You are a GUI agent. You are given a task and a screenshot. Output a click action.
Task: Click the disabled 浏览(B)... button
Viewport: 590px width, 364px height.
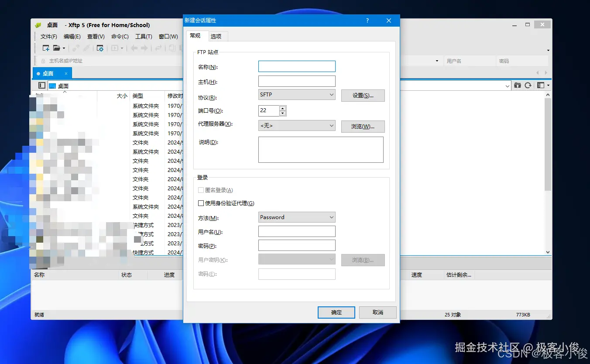pos(363,260)
